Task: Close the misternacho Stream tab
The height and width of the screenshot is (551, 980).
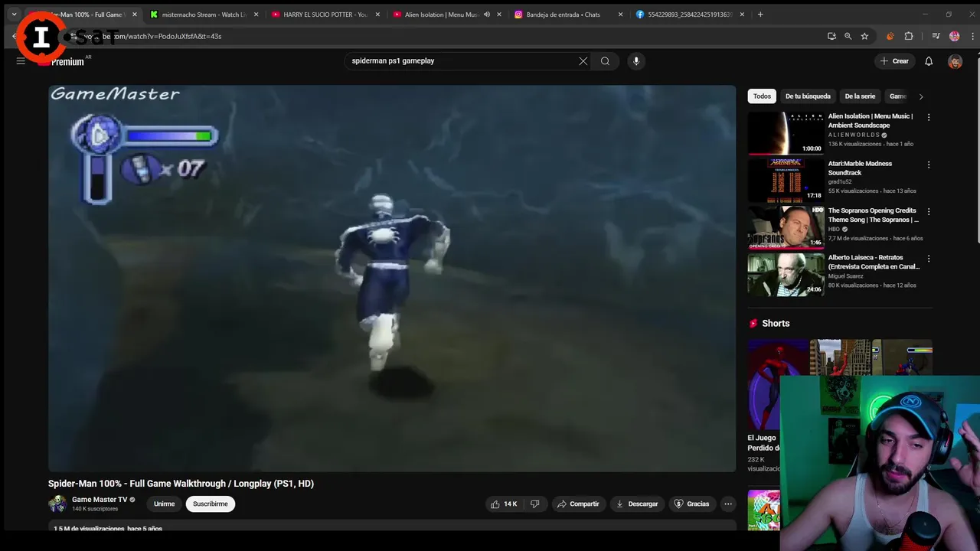Action: coord(256,15)
